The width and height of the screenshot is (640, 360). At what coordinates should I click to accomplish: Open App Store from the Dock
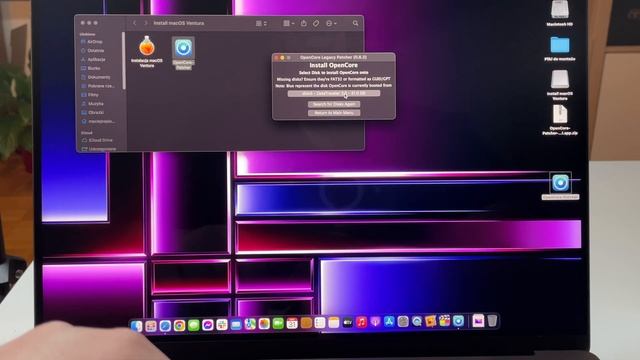pyautogui.click(x=389, y=322)
